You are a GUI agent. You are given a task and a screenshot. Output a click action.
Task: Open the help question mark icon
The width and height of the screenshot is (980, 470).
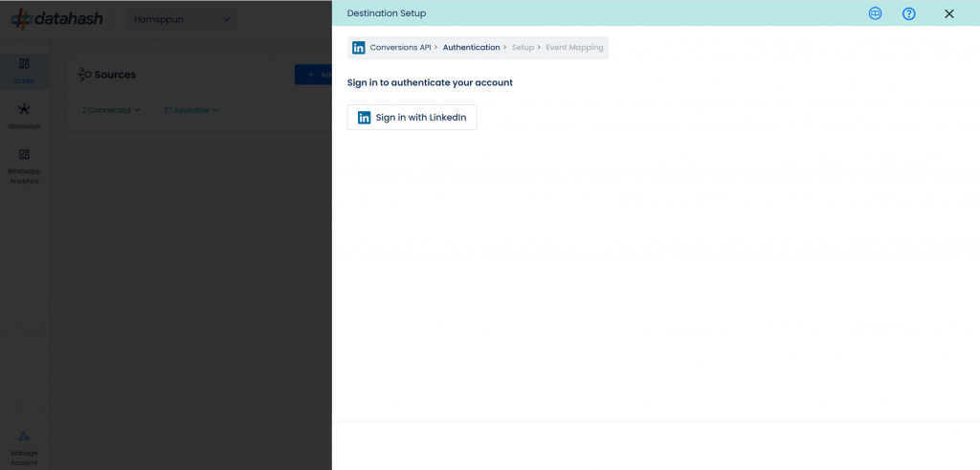coord(909,13)
